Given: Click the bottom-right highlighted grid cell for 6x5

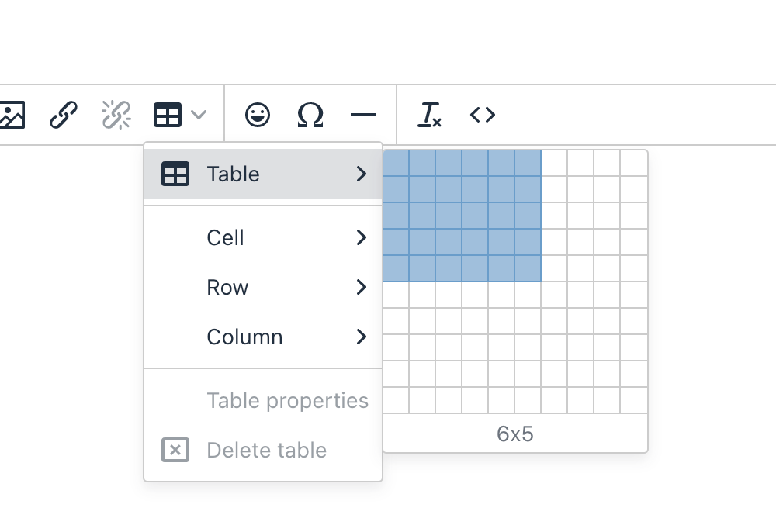Looking at the screenshot, I should (528, 268).
